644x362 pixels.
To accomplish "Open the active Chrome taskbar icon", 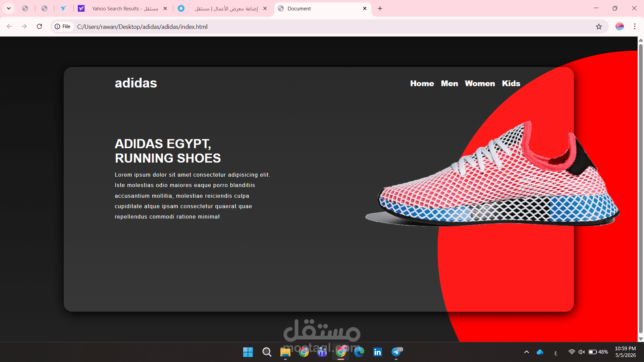I will (x=341, y=352).
